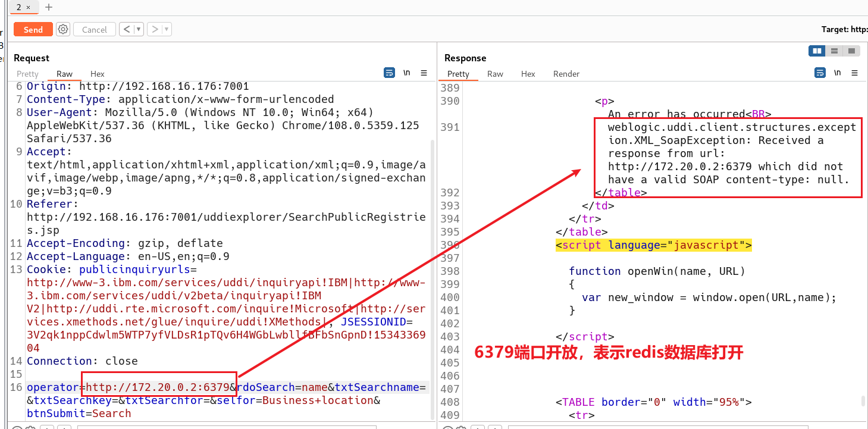Click the Origin header line in request
This screenshot has width=868, height=429.
click(x=138, y=86)
